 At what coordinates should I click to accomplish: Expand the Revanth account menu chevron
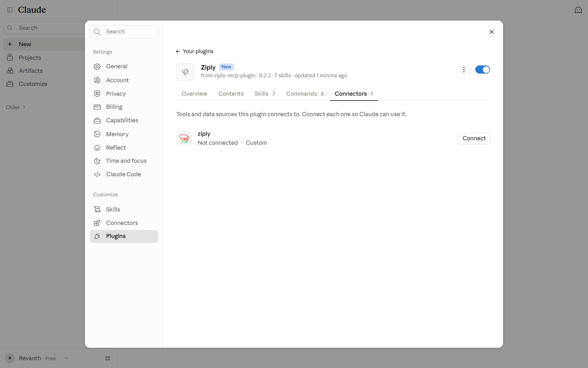[x=67, y=358]
